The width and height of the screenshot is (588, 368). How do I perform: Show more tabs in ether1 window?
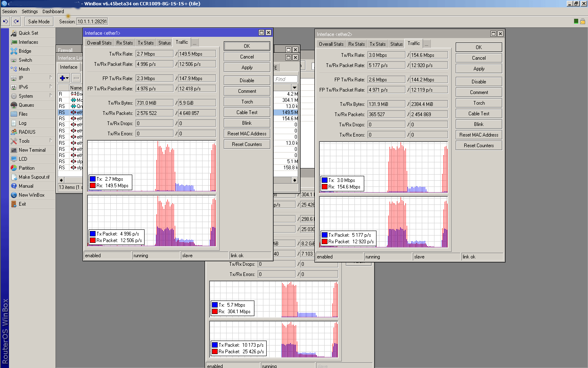pos(195,43)
